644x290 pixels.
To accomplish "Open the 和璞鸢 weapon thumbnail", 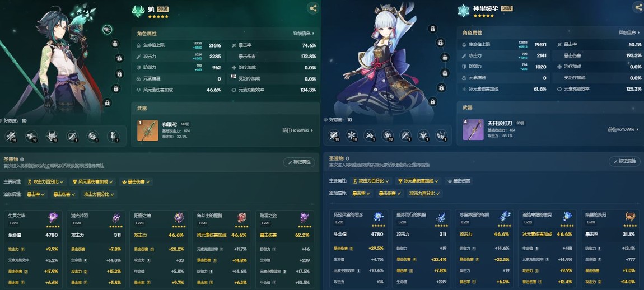I will 147,130.
